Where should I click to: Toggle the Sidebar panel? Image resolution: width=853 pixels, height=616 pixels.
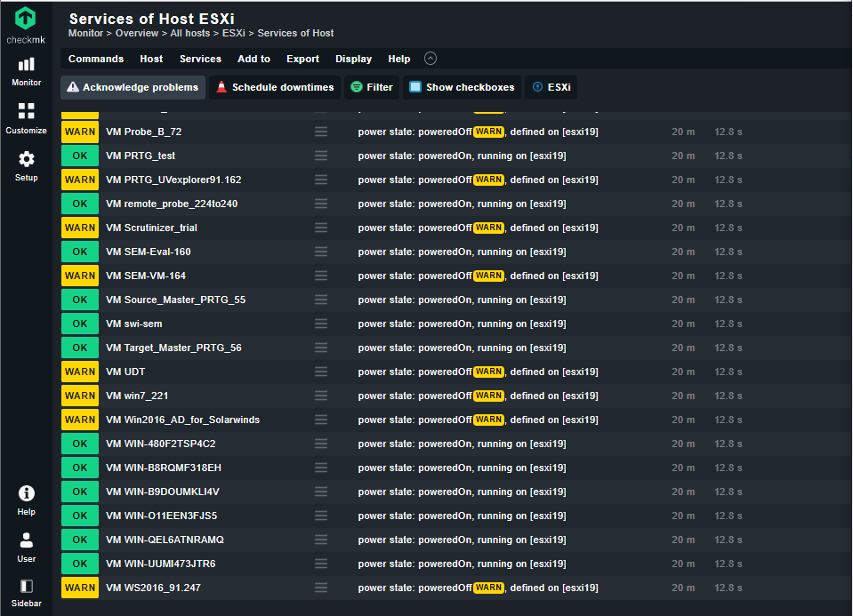point(26,593)
